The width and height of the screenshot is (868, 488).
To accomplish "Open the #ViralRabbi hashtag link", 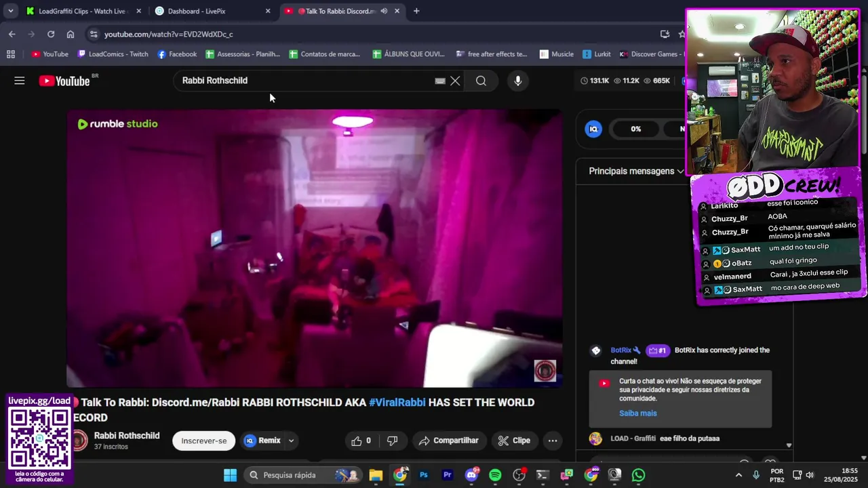I will pos(397,403).
